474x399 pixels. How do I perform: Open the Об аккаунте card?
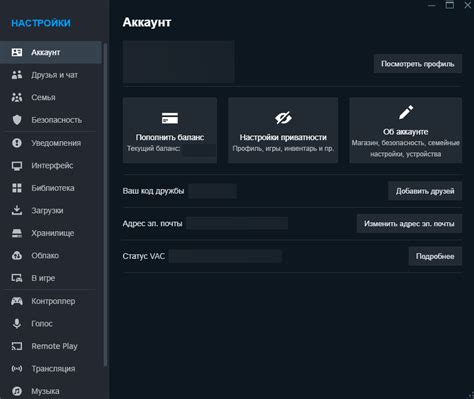[406, 130]
